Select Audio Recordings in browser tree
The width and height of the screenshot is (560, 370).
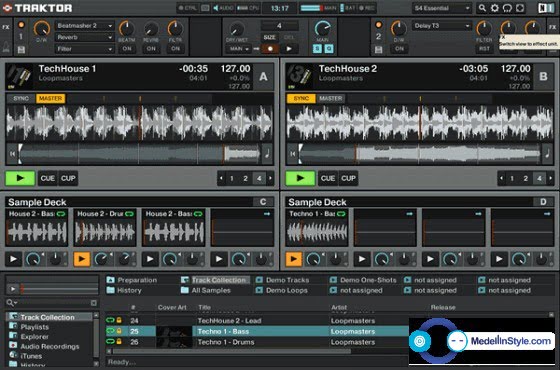tap(50, 346)
